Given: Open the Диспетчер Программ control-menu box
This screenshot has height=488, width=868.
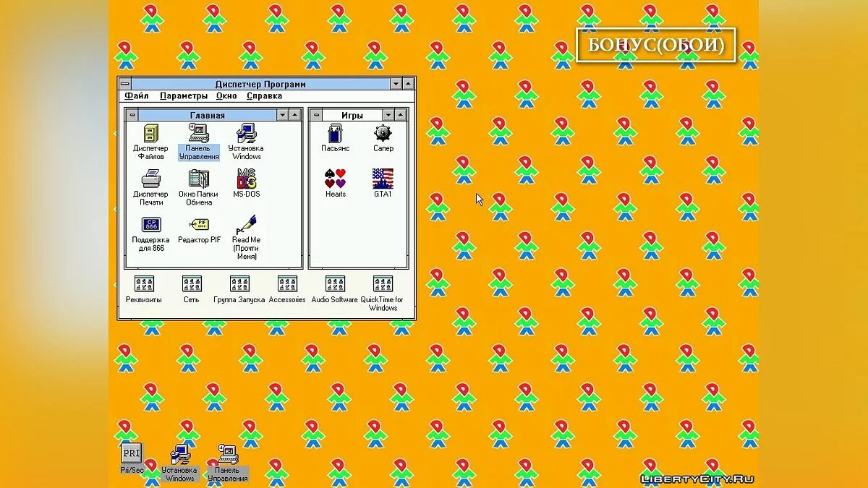Looking at the screenshot, I should pyautogui.click(x=124, y=84).
